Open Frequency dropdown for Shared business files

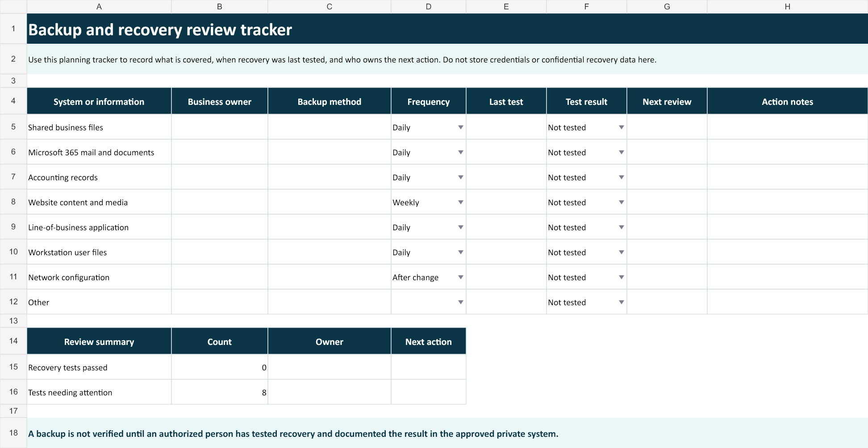click(460, 128)
